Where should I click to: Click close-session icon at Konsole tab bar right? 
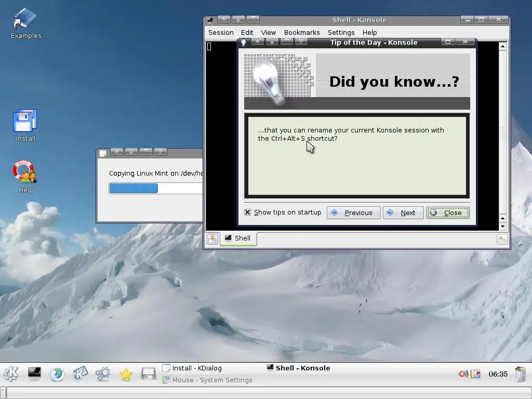pos(502,239)
